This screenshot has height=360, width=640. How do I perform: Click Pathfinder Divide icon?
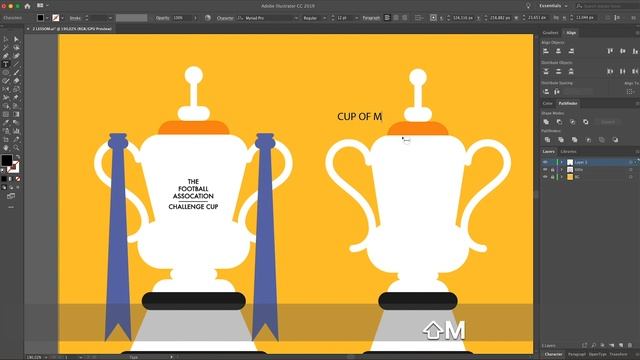click(x=547, y=140)
